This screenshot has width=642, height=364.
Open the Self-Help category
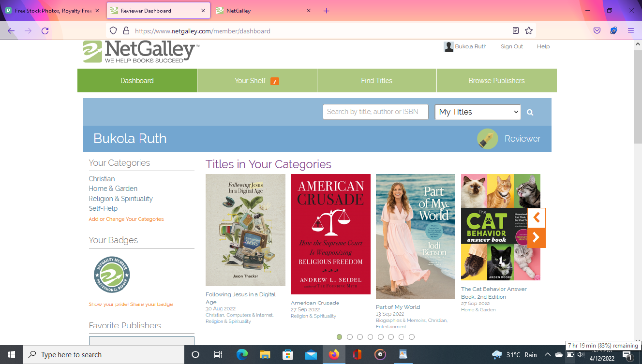point(103,208)
